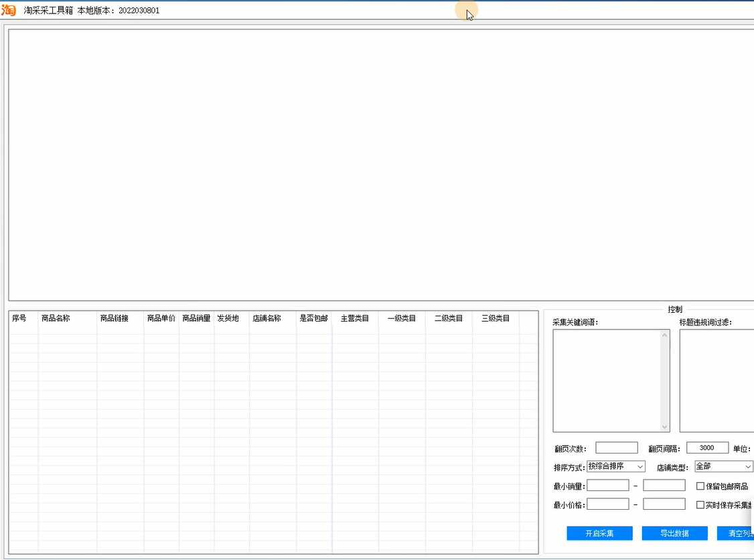
Task: Enable the 保留包邮商品 checkbox
Action: tap(700, 486)
